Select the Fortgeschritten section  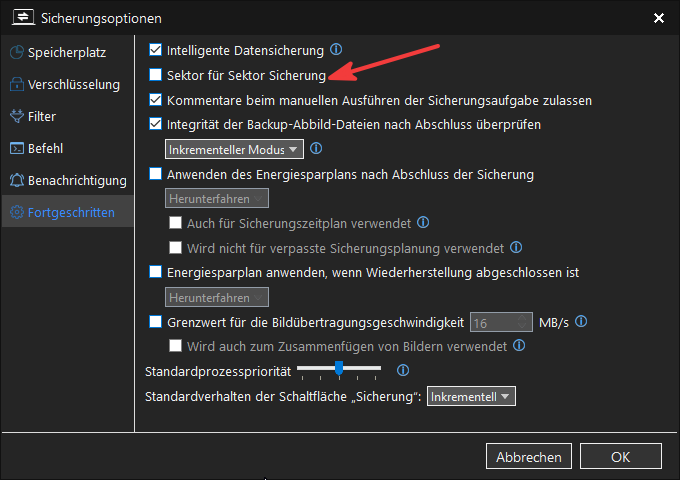click(68, 211)
